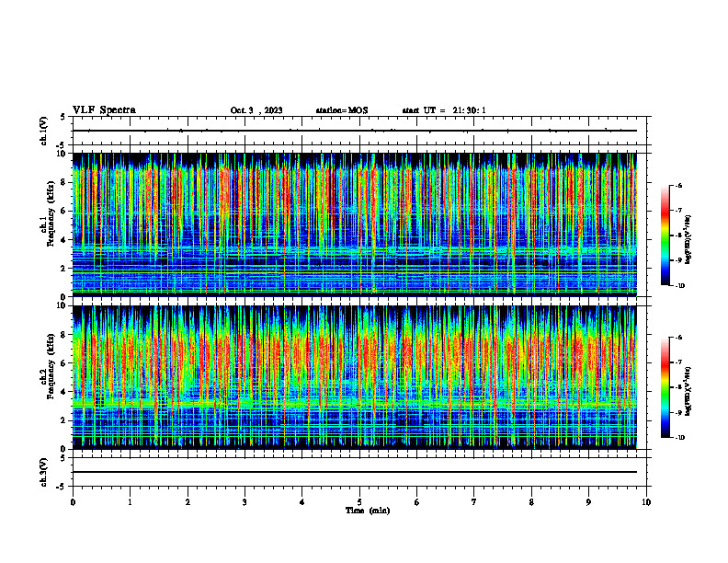Viewport: 728px width, 563px height.
Task: Click the 'station=MOS' label
Action: tap(342, 110)
